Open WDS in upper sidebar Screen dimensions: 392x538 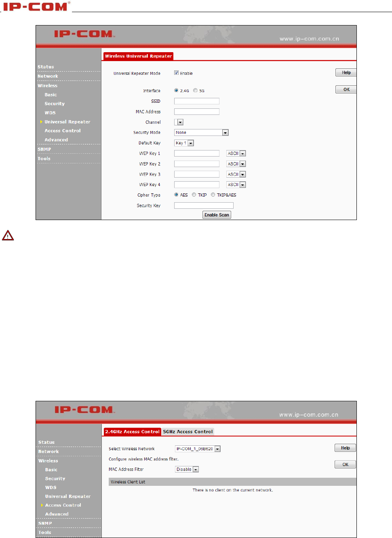coord(50,113)
